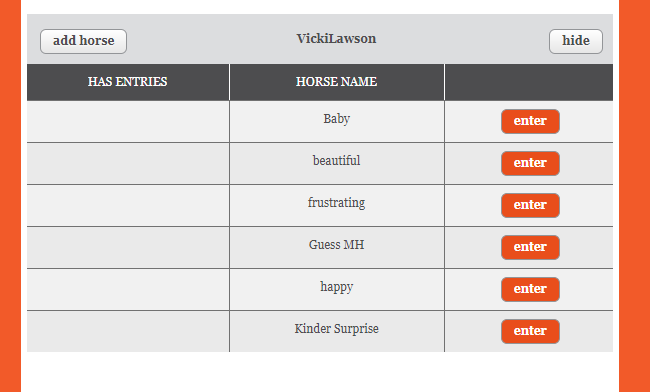Select the HORSE NAME column header

[x=337, y=82]
